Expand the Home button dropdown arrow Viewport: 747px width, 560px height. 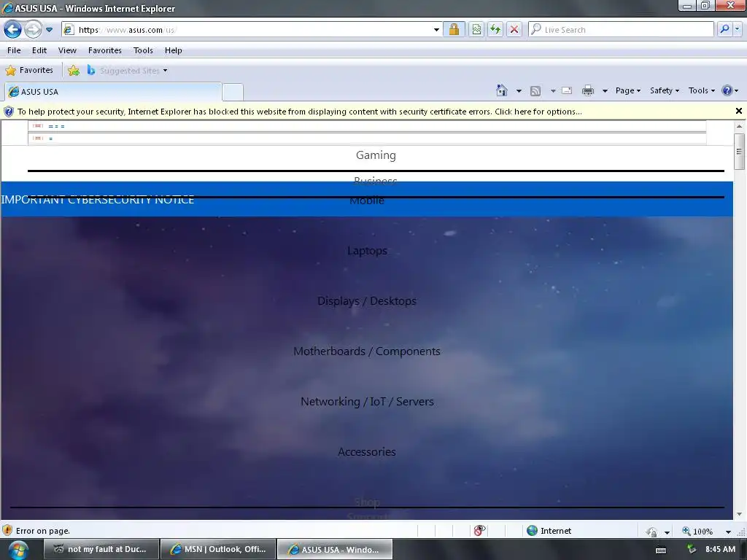[519, 90]
